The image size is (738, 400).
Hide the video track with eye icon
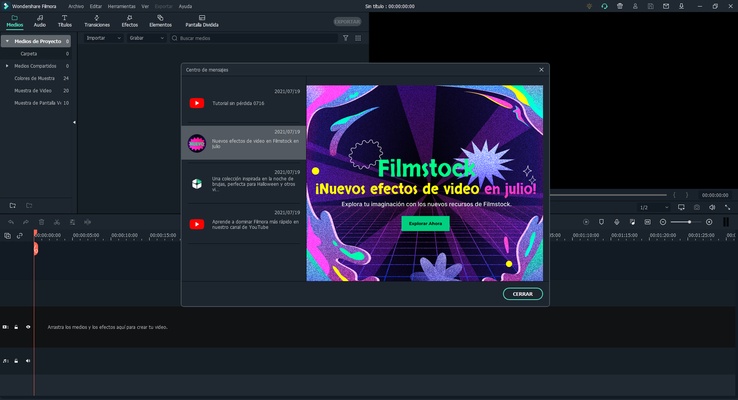coord(28,327)
